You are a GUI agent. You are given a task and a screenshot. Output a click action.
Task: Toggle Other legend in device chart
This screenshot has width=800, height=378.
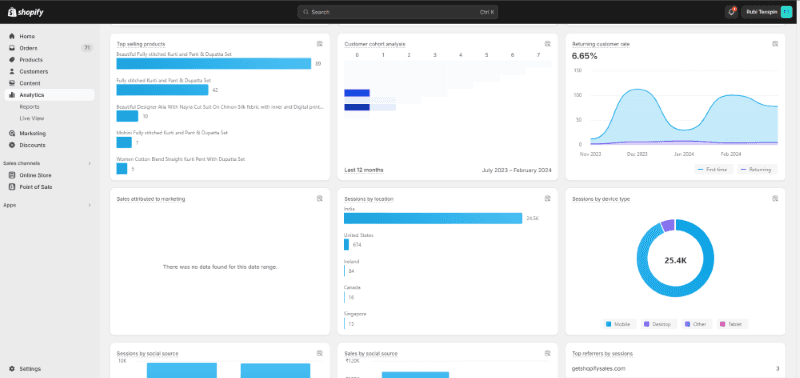(697, 324)
